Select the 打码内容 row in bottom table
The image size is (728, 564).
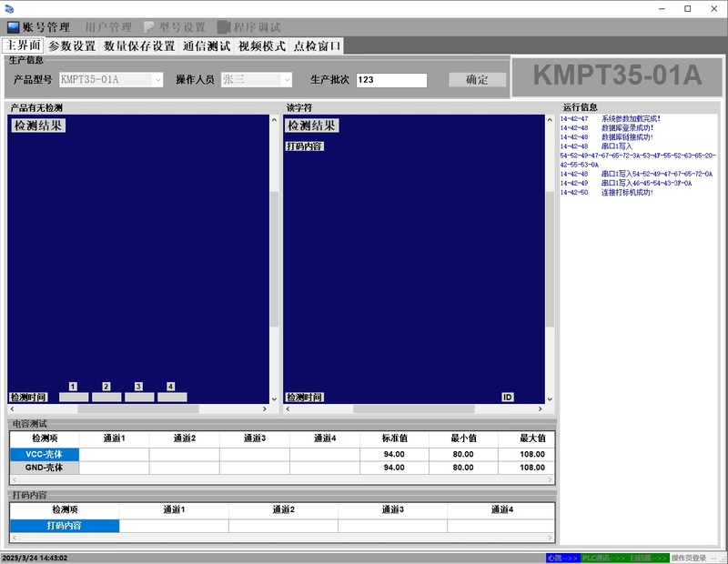pos(65,526)
